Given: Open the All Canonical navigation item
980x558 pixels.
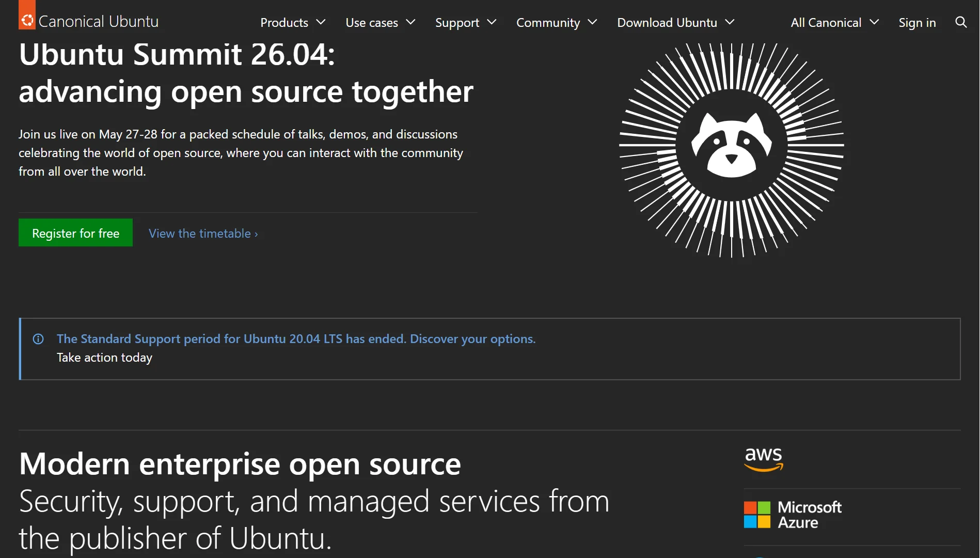Looking at the screenshot, I should click(835, 22).
